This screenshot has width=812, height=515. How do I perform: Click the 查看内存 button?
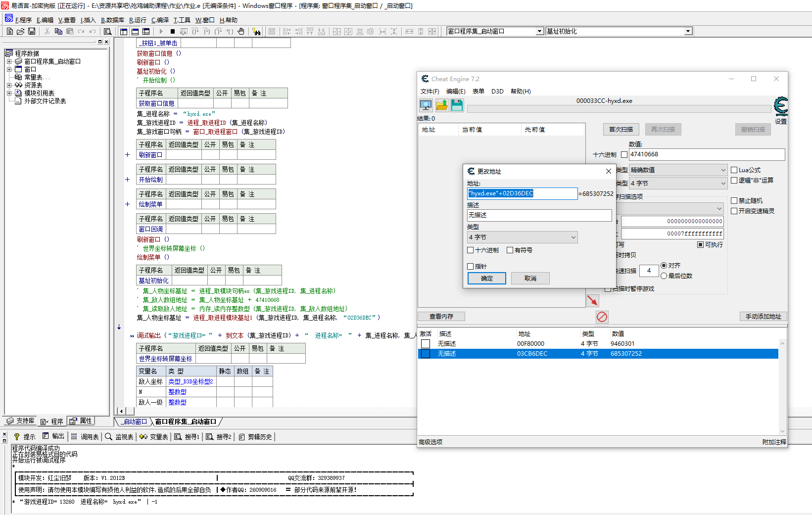(441, 317)
